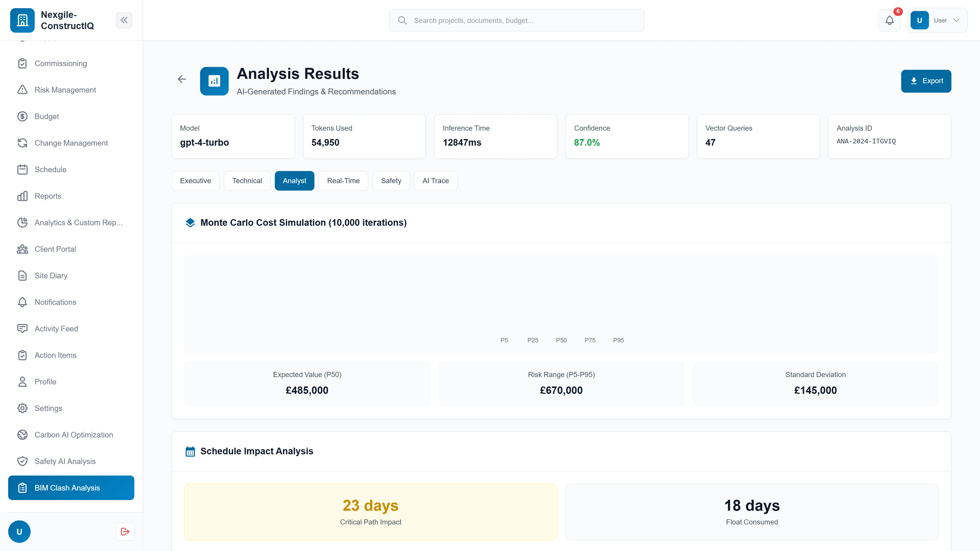Viewport: 980px width, 551px height.
Task: Click the Budget dollar icon item
Action: point(22,116)
